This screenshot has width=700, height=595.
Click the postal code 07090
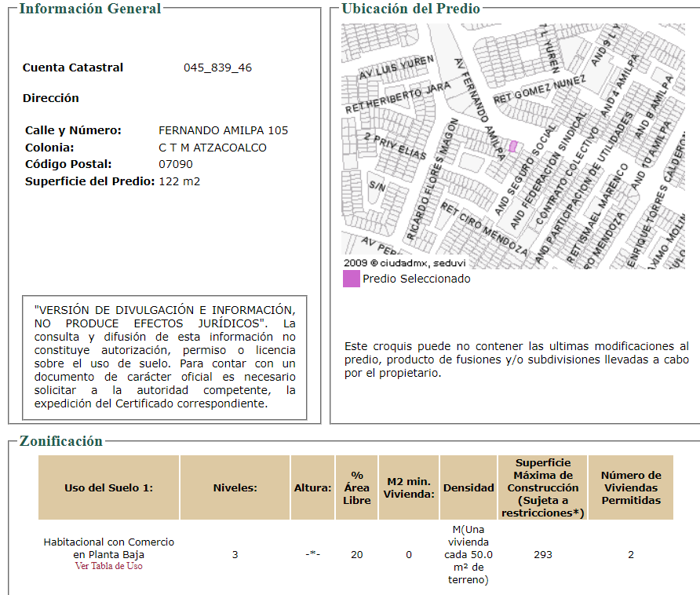[176, 164]
